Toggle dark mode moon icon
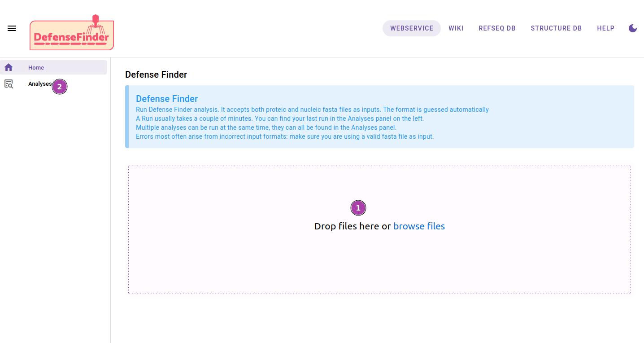The width and height of the screenshot is (644, 343). click(x=633, y=28)
